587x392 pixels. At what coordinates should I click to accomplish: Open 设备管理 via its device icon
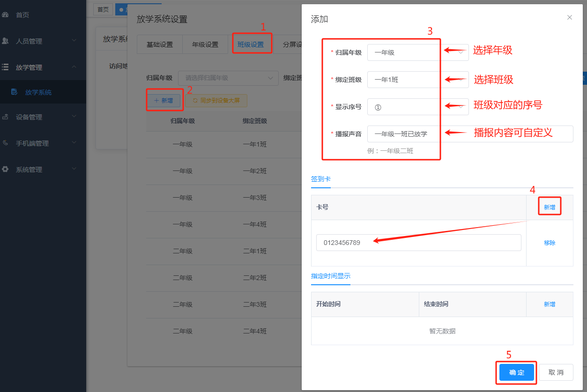(x=6, y=117)
